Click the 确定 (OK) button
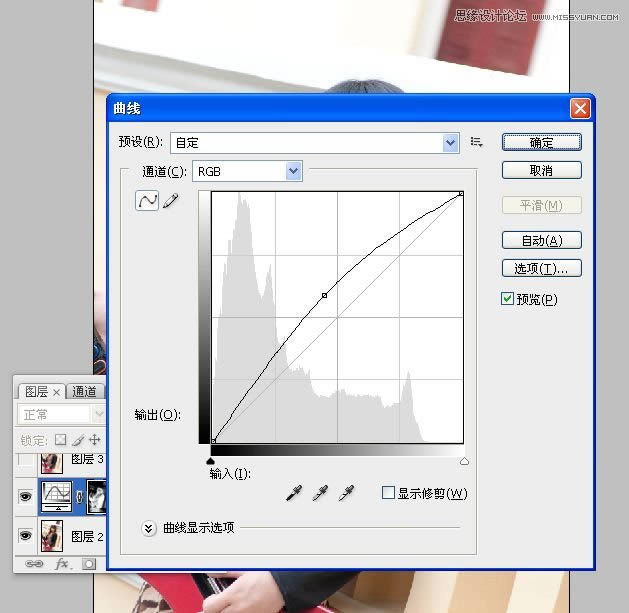The image size is (629, 613). (x=541, y=142)
